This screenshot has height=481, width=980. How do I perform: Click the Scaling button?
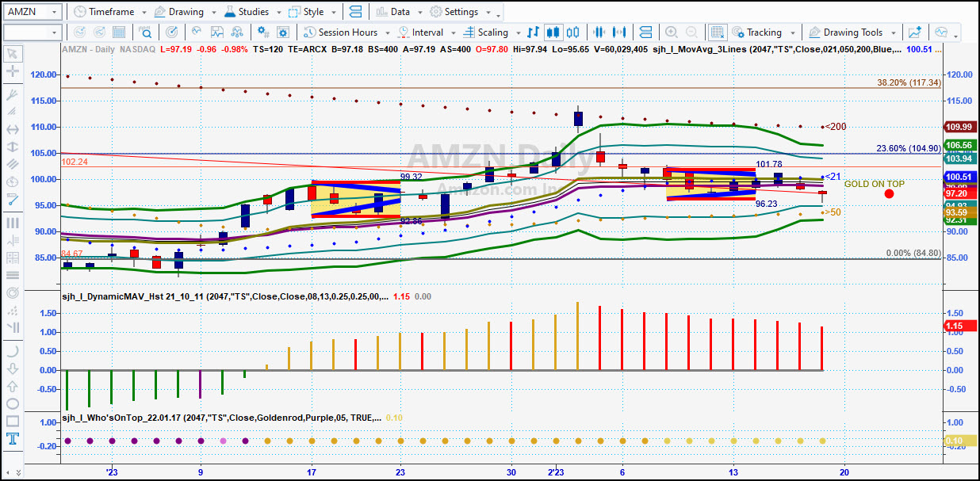tap(492, 32)
